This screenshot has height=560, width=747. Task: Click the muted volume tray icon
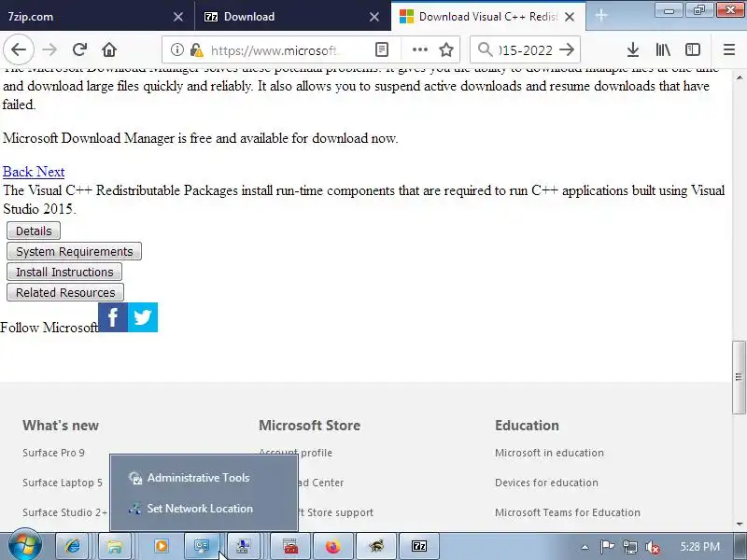(652, 547)
